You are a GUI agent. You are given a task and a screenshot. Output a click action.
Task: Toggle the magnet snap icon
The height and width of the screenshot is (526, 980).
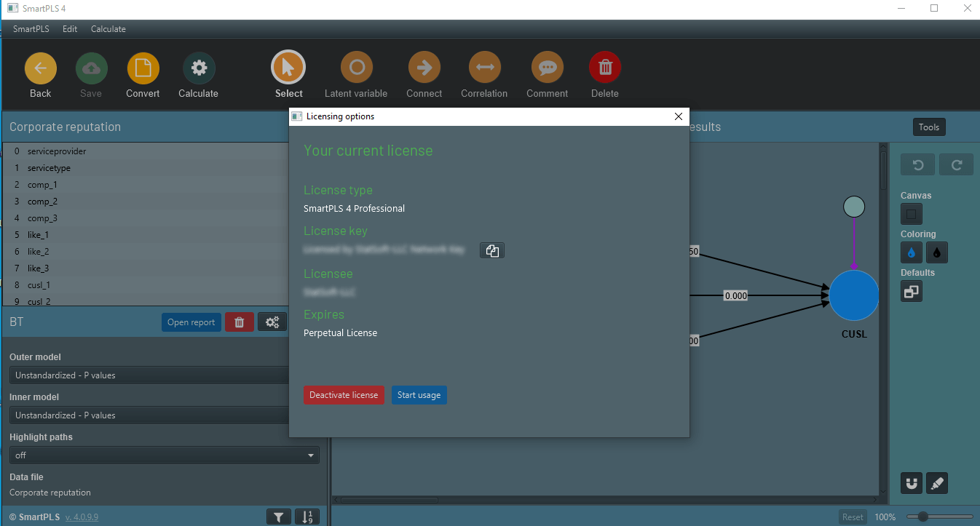coord(912,483)
